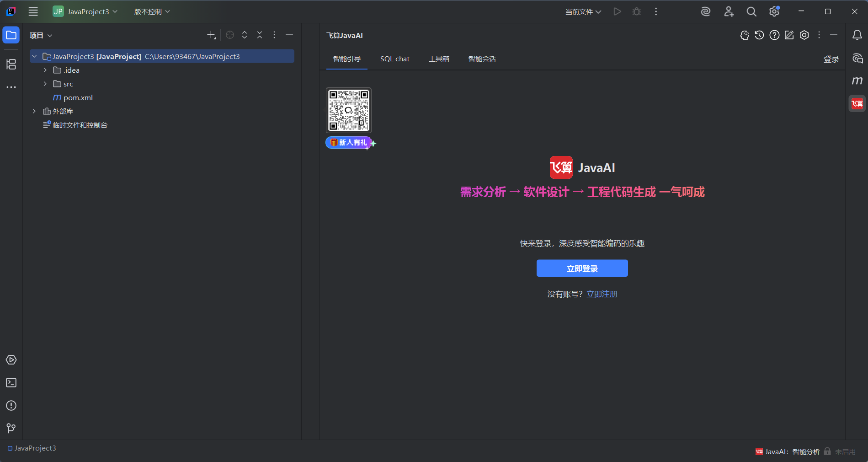Click the 立即注册 link

pyautogui.click(x=602, y=294)
